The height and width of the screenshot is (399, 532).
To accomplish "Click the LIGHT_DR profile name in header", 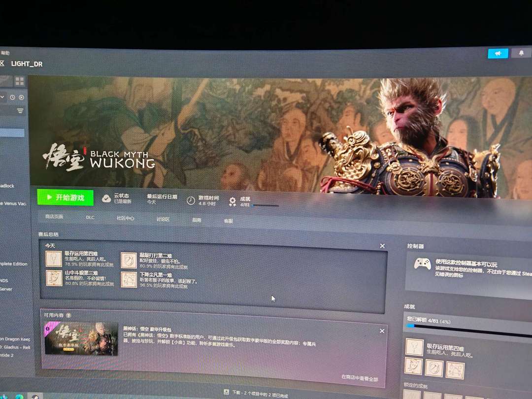I will [x=27, y=64].
